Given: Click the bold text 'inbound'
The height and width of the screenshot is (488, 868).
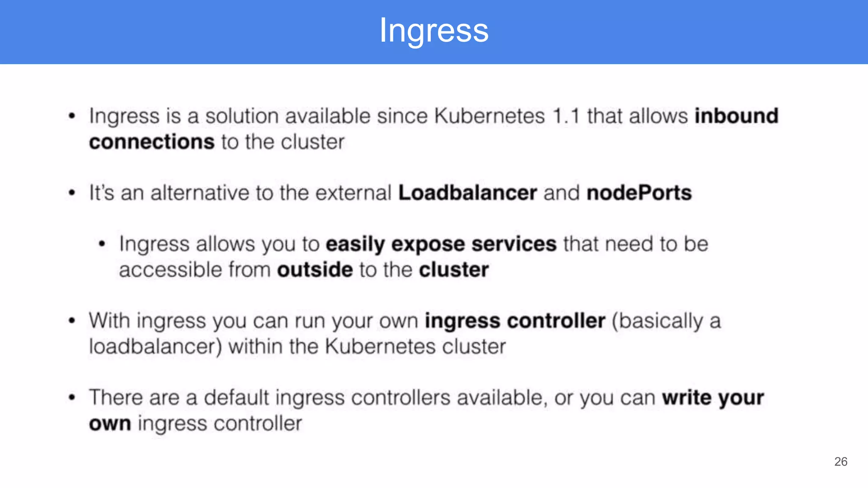Looking at the screenshot, I should point(736,116).
